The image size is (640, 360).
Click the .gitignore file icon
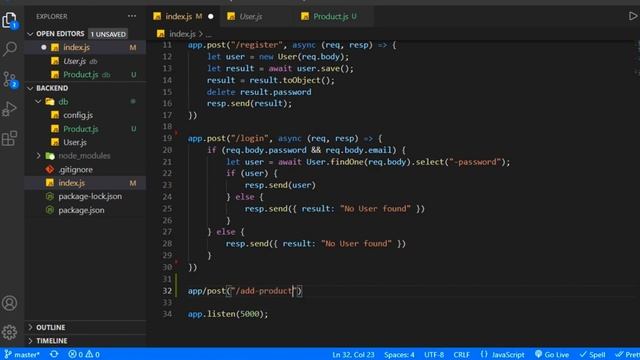tap(50, 169)
